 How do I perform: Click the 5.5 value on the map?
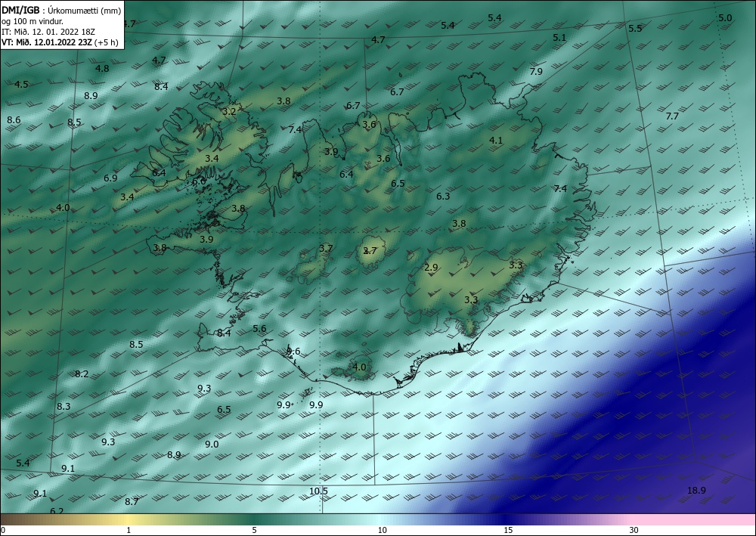[635, 29]
